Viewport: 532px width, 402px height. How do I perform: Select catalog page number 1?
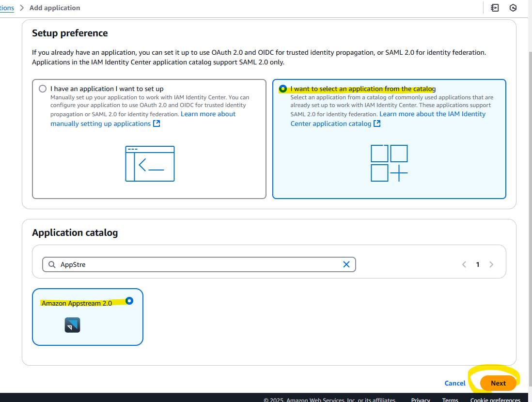[x=477, y=264]
